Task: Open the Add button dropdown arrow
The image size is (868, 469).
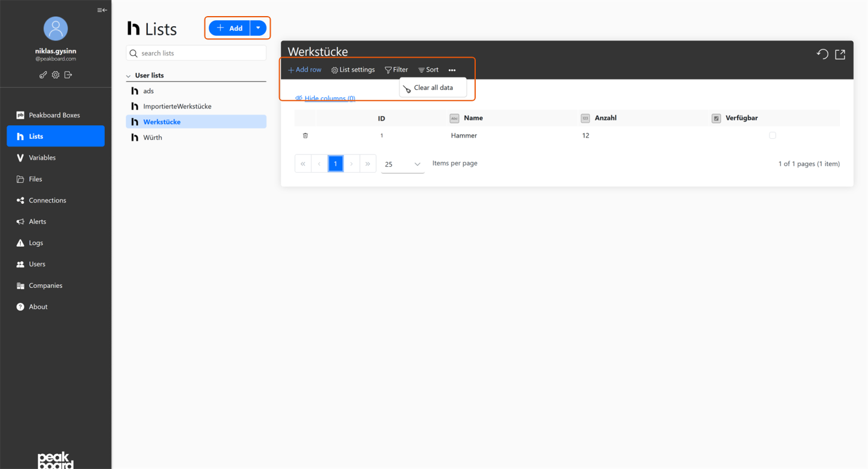Action: pyautogui.click(x=258, y=28)
